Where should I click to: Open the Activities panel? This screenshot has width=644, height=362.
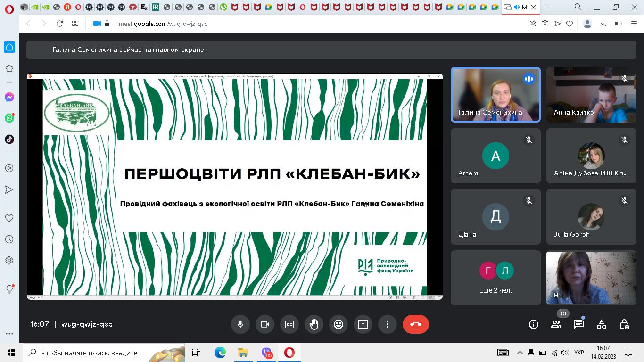[x=602, y=324]
